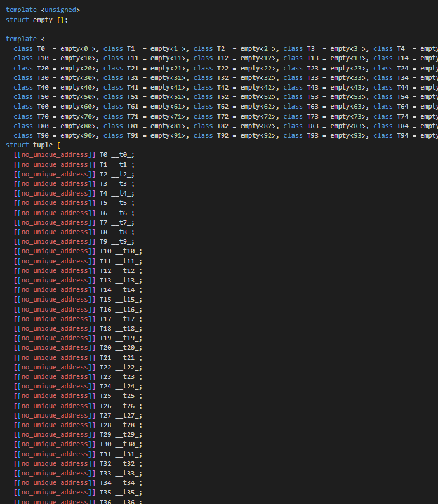The height and width of the screenshot is (504, 438).
Task: Click member variable '__t3_'
Action: point(121,184)
